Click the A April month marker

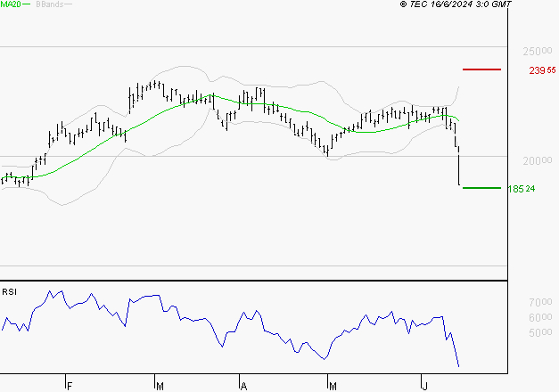[244, 386]
